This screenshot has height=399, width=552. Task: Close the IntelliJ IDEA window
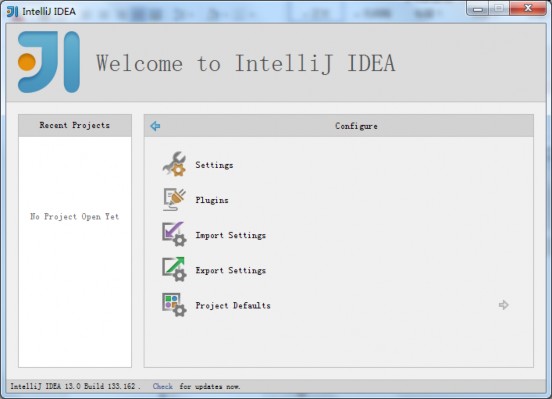(x=528, y=8)
